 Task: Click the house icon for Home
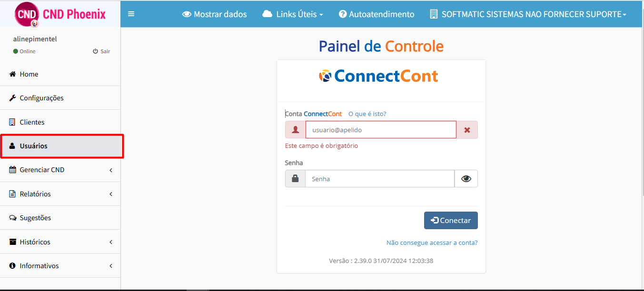click(13, 74)
